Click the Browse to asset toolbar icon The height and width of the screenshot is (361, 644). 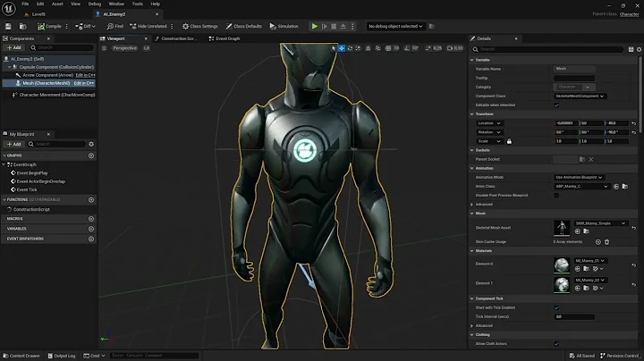pyautogui.click(x=23, y=26)
